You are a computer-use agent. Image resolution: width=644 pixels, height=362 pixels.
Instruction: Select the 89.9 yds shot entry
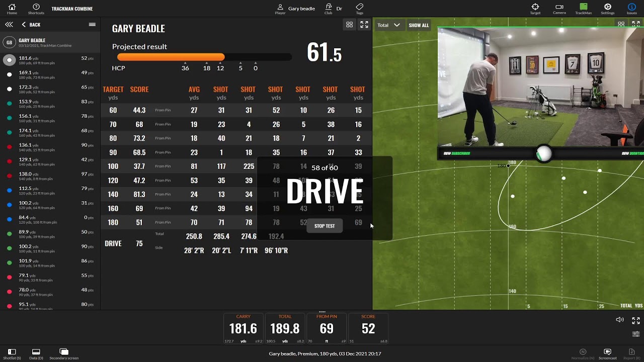(50, 234)
